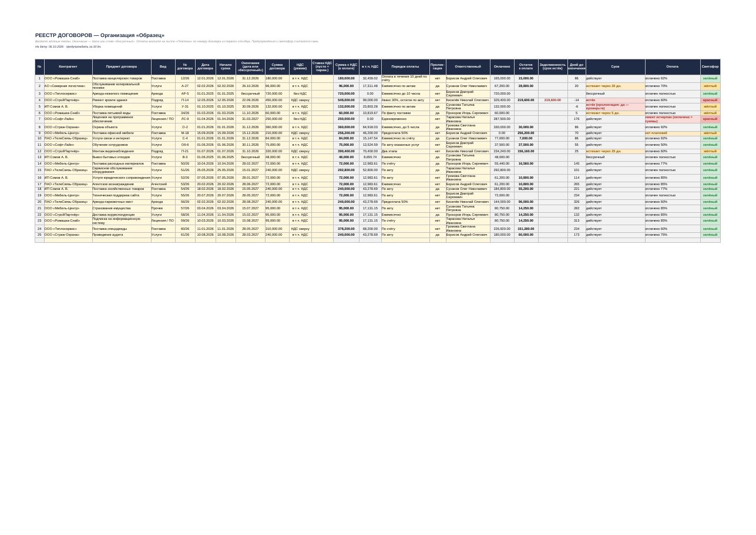Select the «Ремонт кровли здания» subject cell

pyautogui.click(x=122, y=100)
